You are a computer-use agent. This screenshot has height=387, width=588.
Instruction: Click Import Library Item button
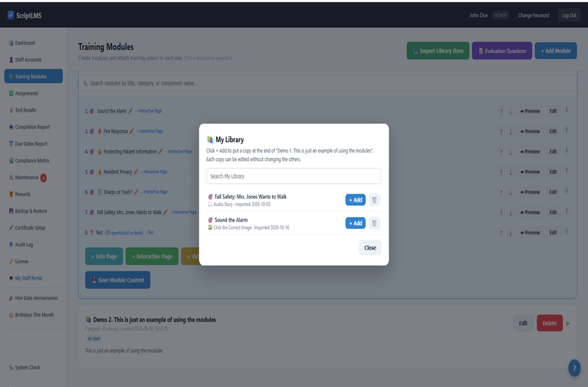pos(438,51)
